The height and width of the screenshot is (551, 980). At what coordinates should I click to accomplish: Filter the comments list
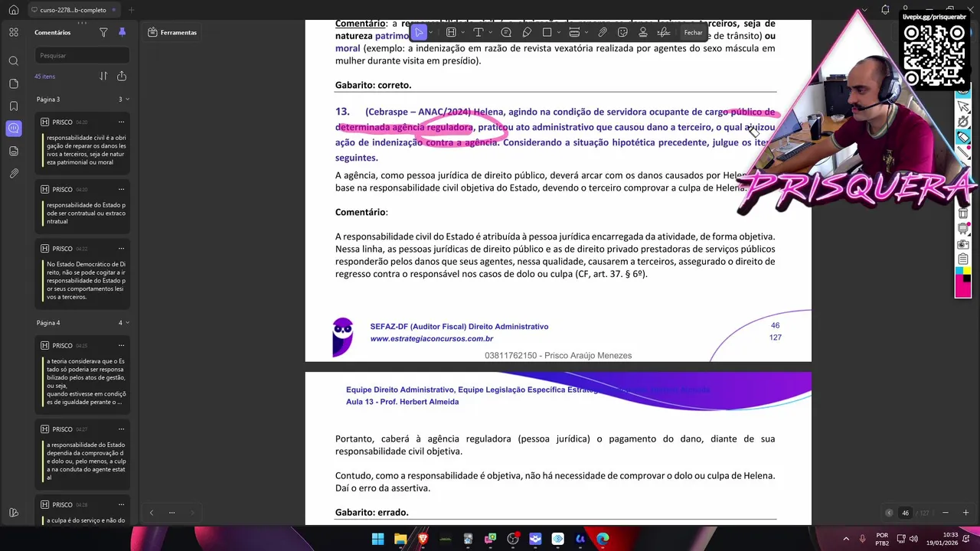[x=103, y=32]
